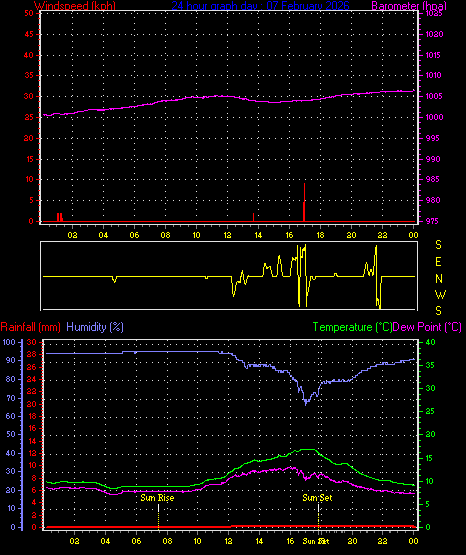Click the 15 value on Windspeed axis
The image size is (466, 555).
click(29, 159)
